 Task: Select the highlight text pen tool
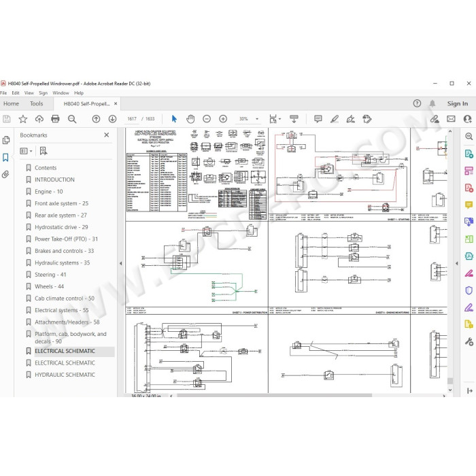point(335,119)
